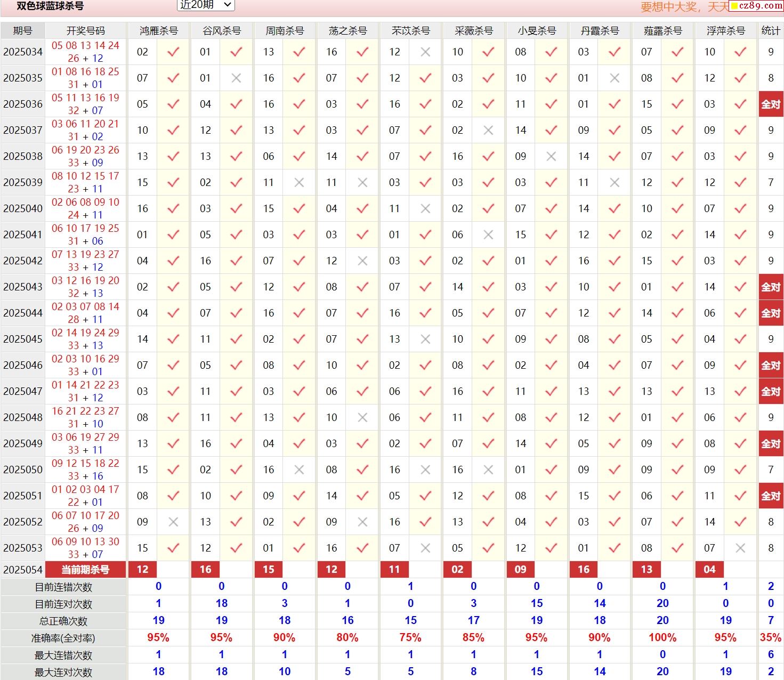This screenshot has height=680, width=784.
Task: Click the red check in 丹霞杀号 for 2025053
Action: point(615,548)
